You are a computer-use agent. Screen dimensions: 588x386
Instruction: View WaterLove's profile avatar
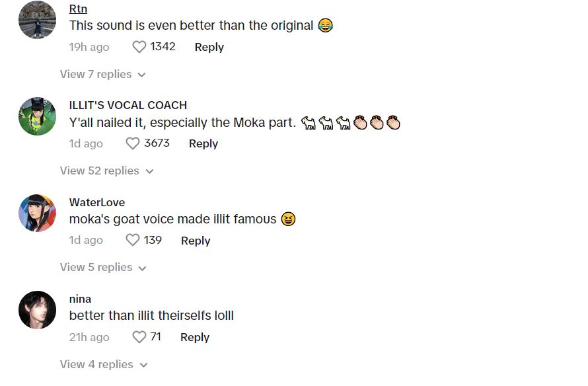click(37, 213)
